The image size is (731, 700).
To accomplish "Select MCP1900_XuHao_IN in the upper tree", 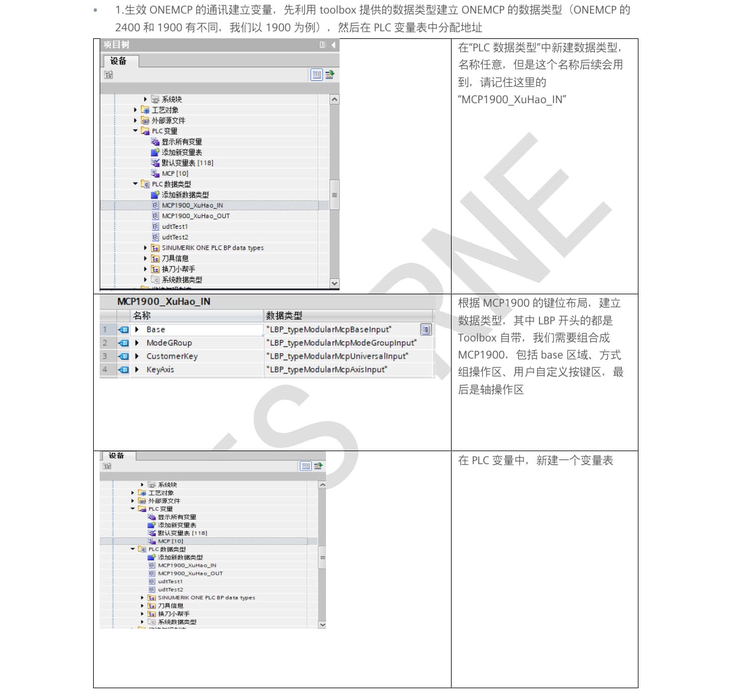I will (x=192, y=205).
